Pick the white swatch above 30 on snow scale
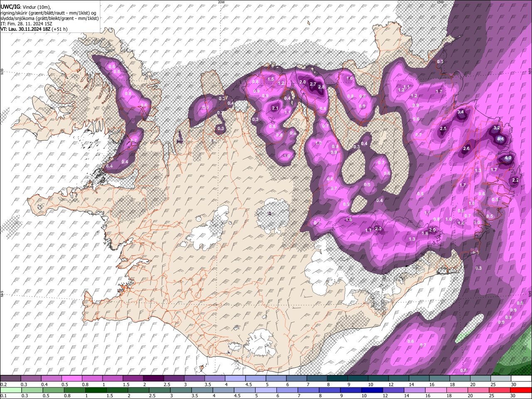Screen dimensions: 532x399 coord(521,379)
